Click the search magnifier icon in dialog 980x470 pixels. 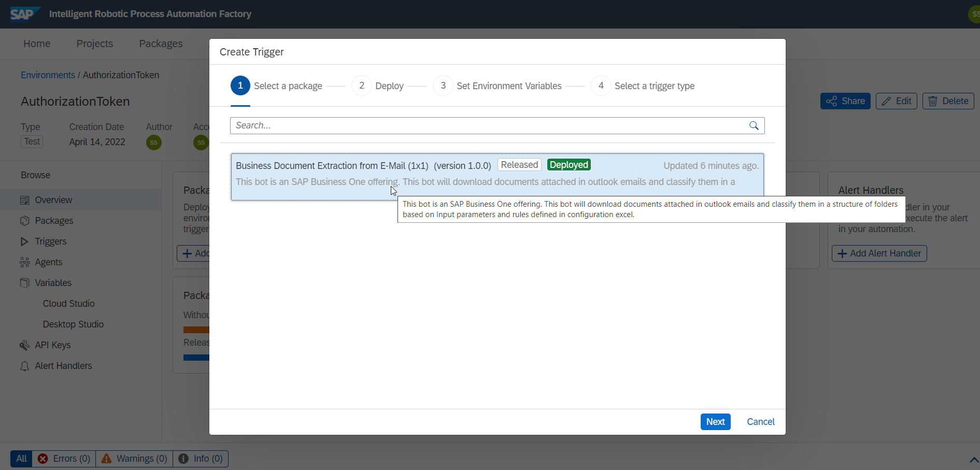point(754,125)
